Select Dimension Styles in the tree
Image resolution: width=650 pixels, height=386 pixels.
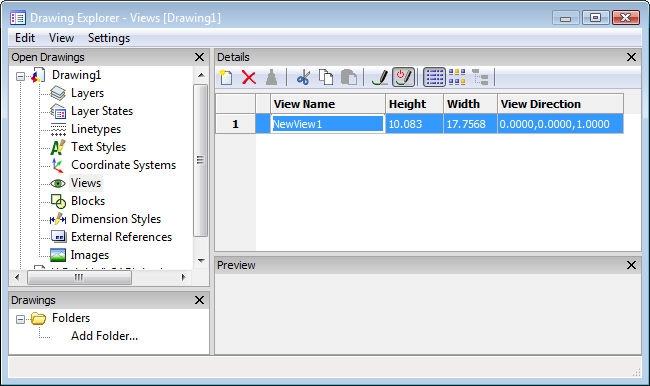tap(116, 219)
